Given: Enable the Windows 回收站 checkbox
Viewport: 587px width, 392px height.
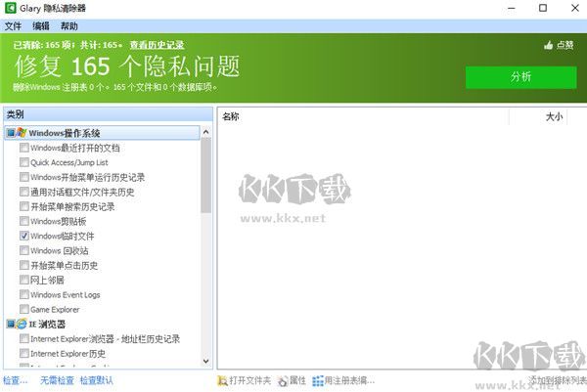Looking at the screenshot, I should pyautogui.click(x=24, y=250).
